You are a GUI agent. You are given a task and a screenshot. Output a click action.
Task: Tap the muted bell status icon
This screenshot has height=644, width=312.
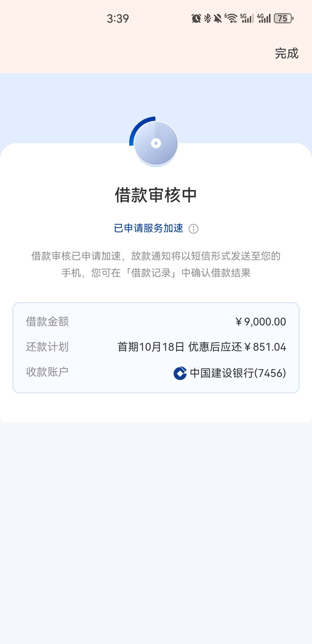[x=218, y=18]
